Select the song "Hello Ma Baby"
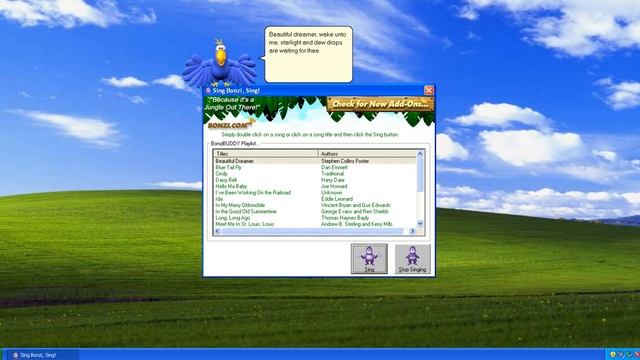640x360 pixels. (231, 187)
